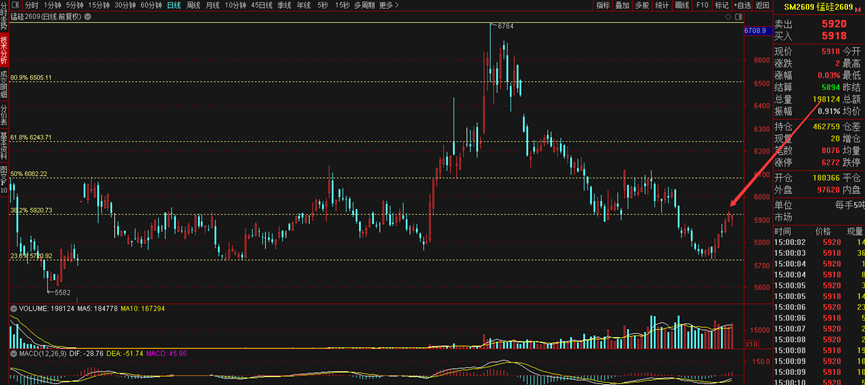The image size is (865, 385).
Task: Select the 15分钟 period
Action: click(x=99, y=6)
